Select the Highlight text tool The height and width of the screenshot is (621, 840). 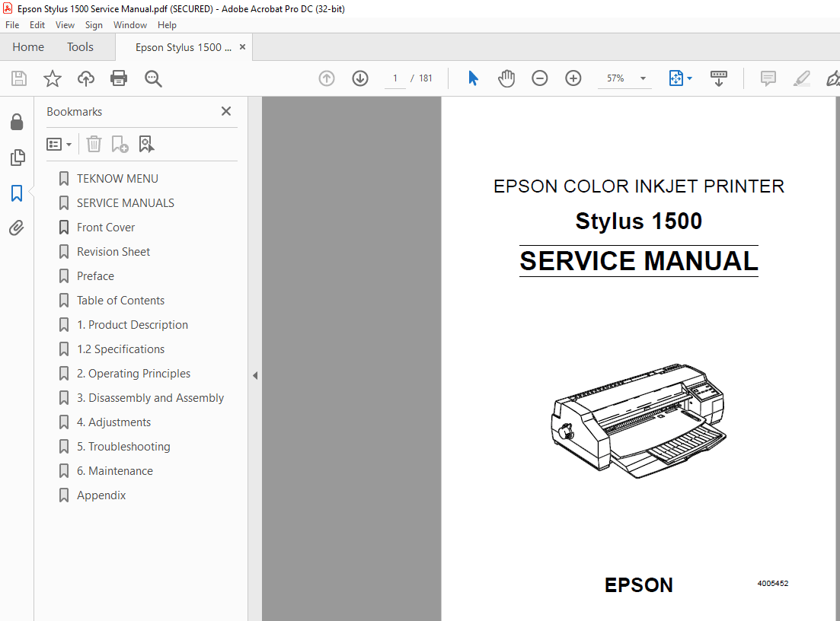point(801,78)
